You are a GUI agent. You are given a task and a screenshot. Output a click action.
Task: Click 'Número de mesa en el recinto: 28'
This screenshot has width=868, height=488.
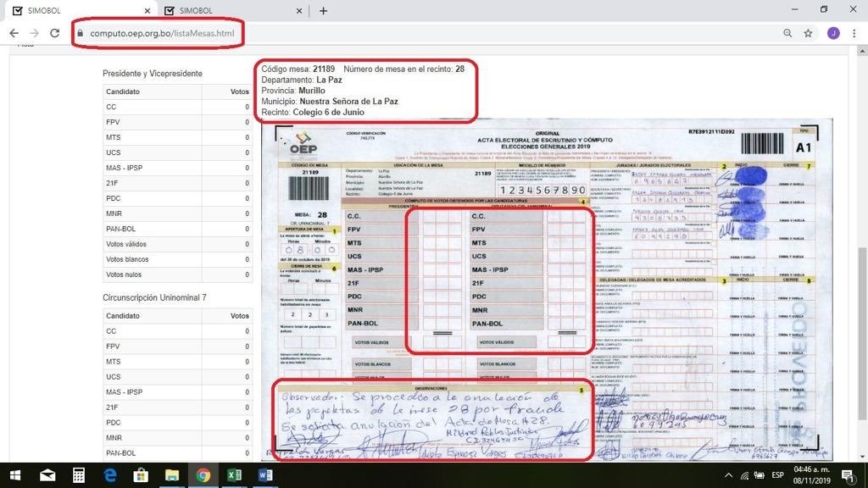404,69
